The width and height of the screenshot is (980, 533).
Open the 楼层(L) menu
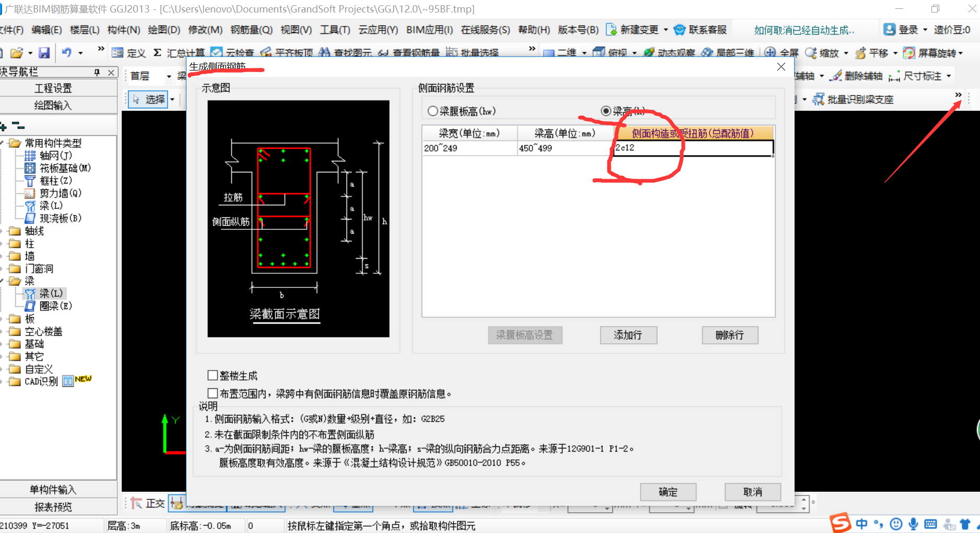click(x=84, y=30)
